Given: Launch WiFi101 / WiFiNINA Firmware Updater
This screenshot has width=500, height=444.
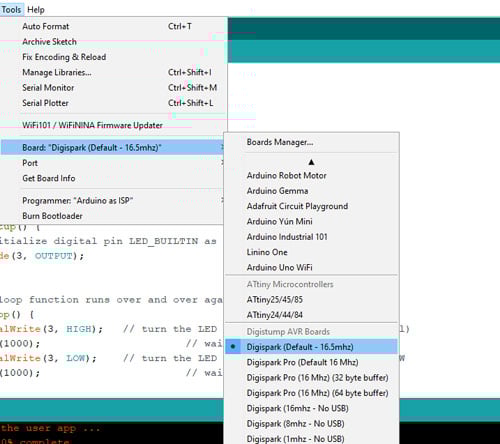Looking at the screenshot, I should 113,125.
